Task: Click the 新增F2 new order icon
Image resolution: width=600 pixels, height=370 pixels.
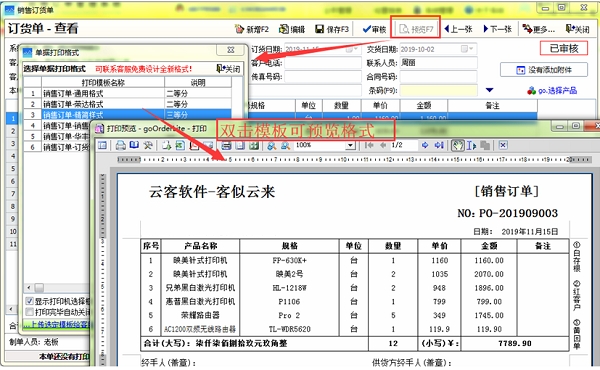Action: [239, 29]
